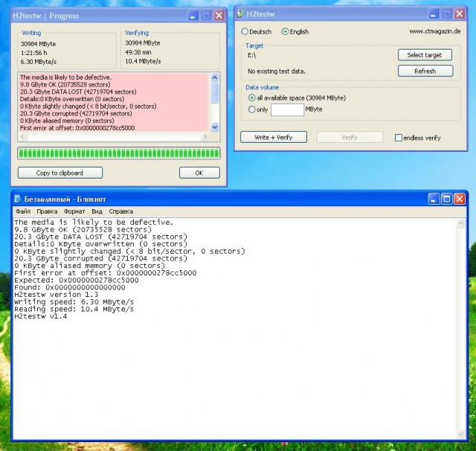Click 'H2testw version 1.3' line in Notepad
This screenshot has width=476, height=451.
click(x=57, y=295)
